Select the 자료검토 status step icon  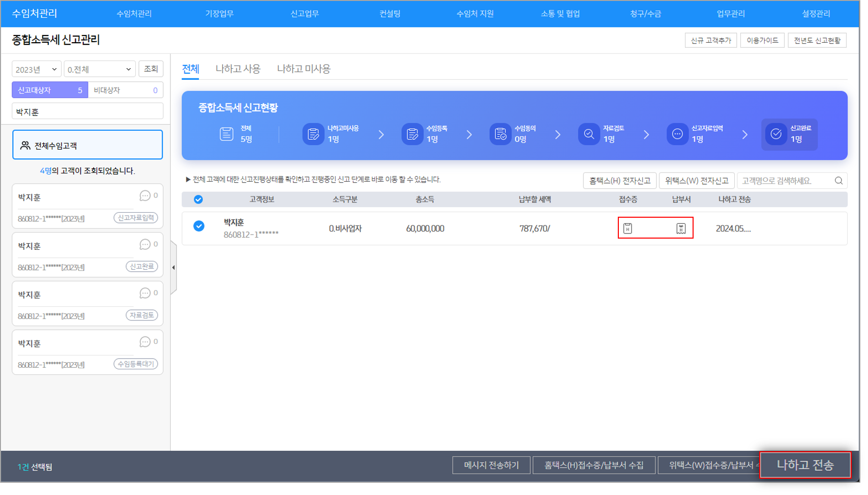[x=589, y=134]
